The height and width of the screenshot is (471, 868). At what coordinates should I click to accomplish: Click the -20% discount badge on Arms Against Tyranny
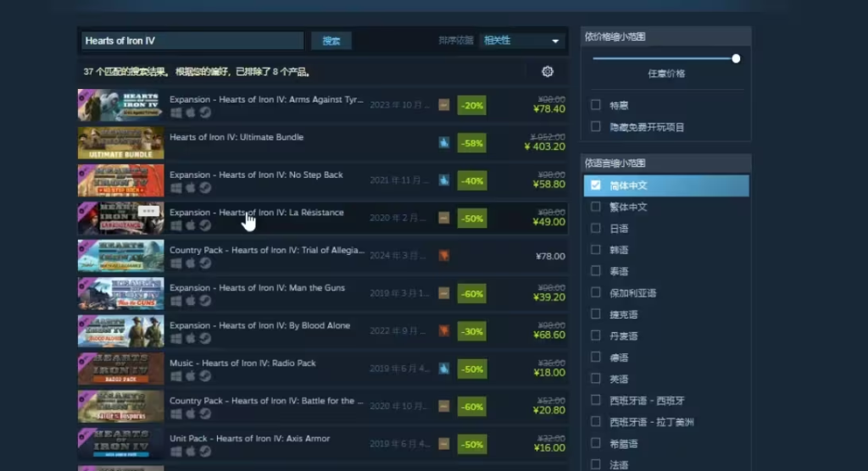pos(471,105)
